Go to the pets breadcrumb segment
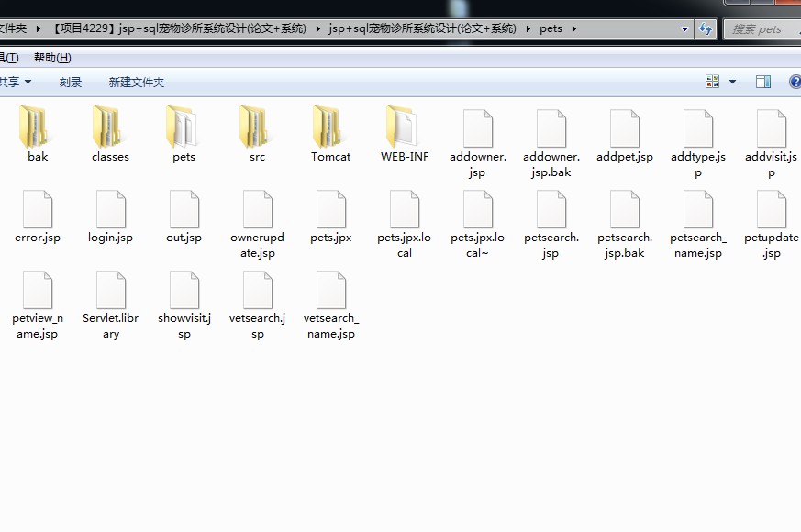Screen dimensions: 801x532 (551, 28)
